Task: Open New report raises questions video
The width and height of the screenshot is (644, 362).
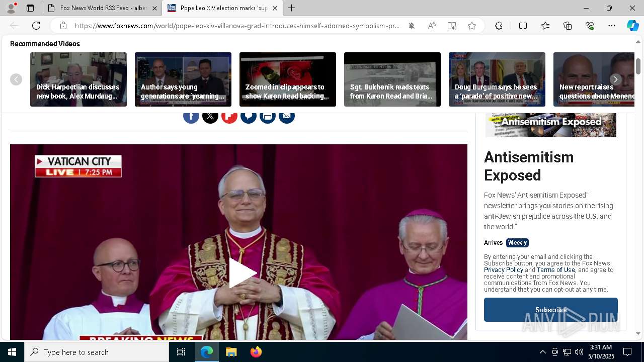Action: point(594,79)
